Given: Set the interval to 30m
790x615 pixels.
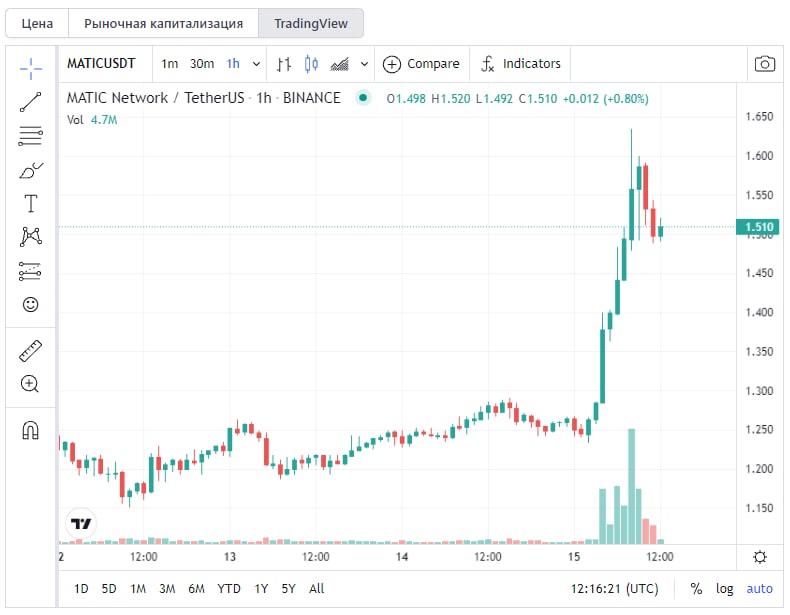Looking at the screenshot, I should [202, 64].
